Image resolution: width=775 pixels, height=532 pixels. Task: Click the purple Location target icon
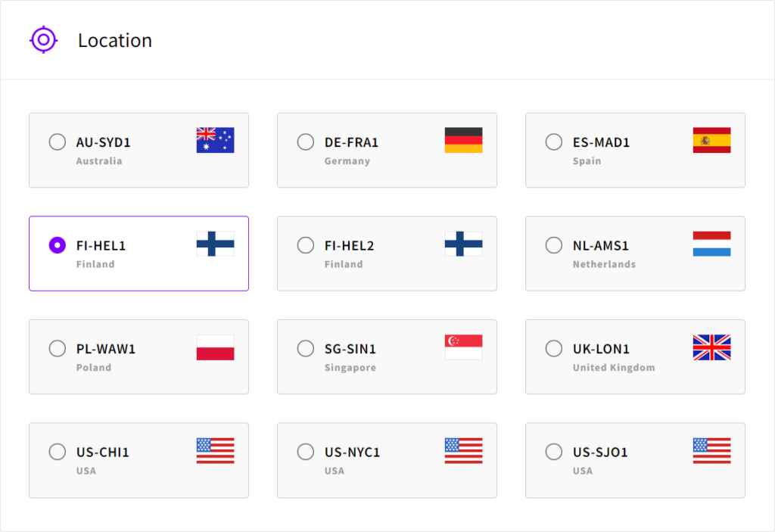[x=44, y=40]
